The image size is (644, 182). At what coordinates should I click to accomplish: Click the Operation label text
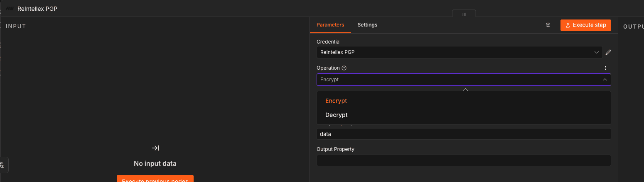(x=328, y=68)
